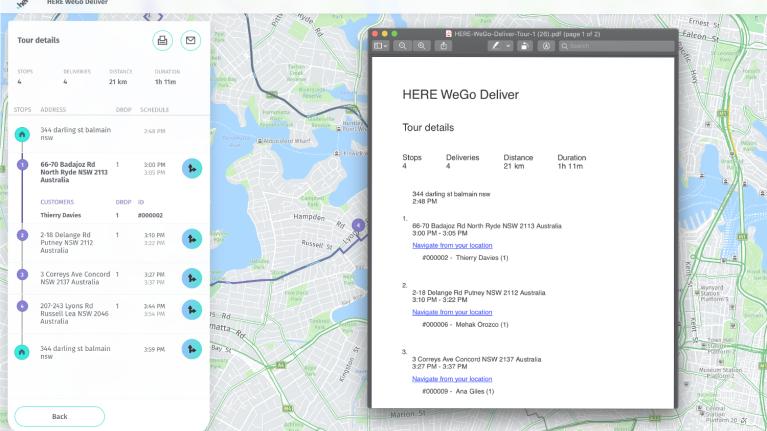Open the highlight pen options dropdown arrow
The width and height of the screenshot is (767, 431).
pos(508,46)
